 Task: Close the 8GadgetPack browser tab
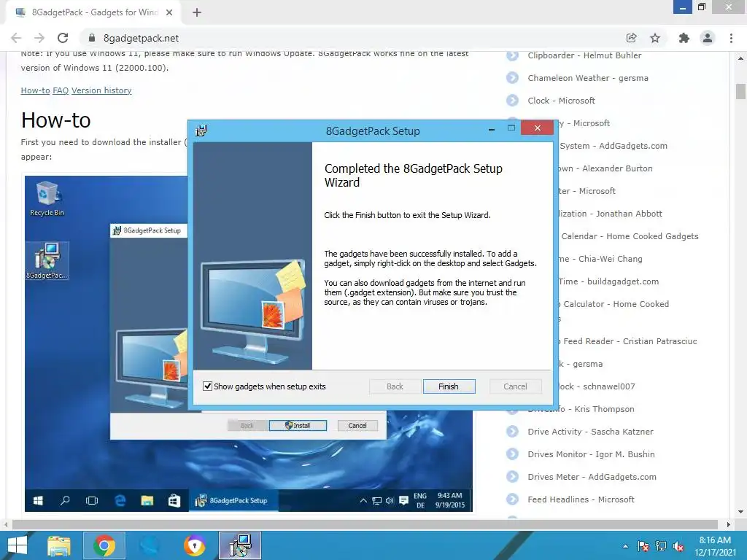click(x=169, y=12)
